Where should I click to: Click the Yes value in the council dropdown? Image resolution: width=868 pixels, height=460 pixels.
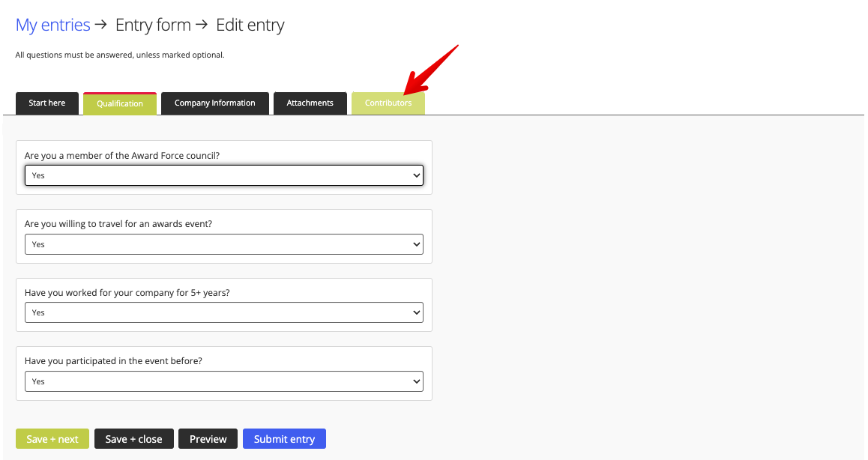pyautogui.click(x=38, y=175)
